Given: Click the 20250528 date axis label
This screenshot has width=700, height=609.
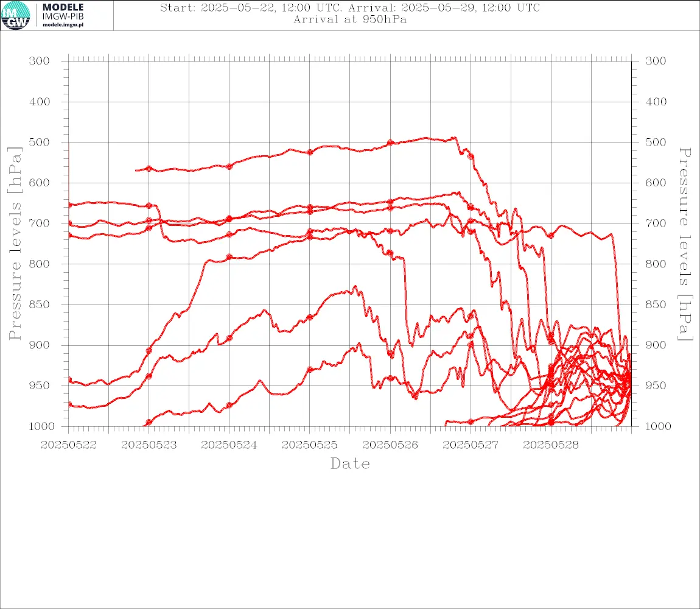Looking at the screenshot, I should [551, 445].
